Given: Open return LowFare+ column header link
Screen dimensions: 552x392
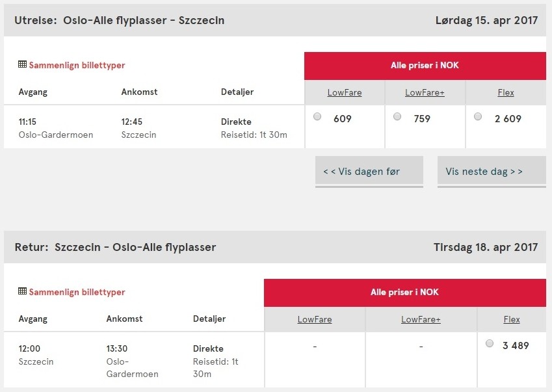Looking at the screenshot, I should pyautogui.click(x=421, y=319).
